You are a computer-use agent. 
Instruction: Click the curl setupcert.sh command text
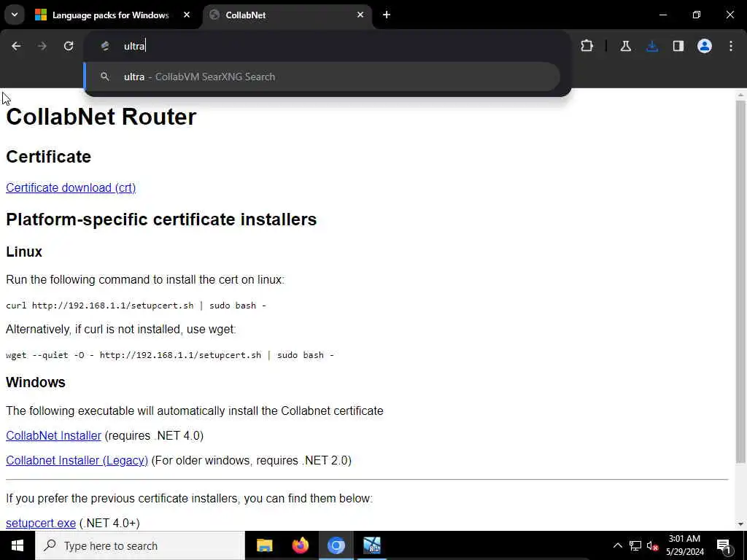point(136,306)
